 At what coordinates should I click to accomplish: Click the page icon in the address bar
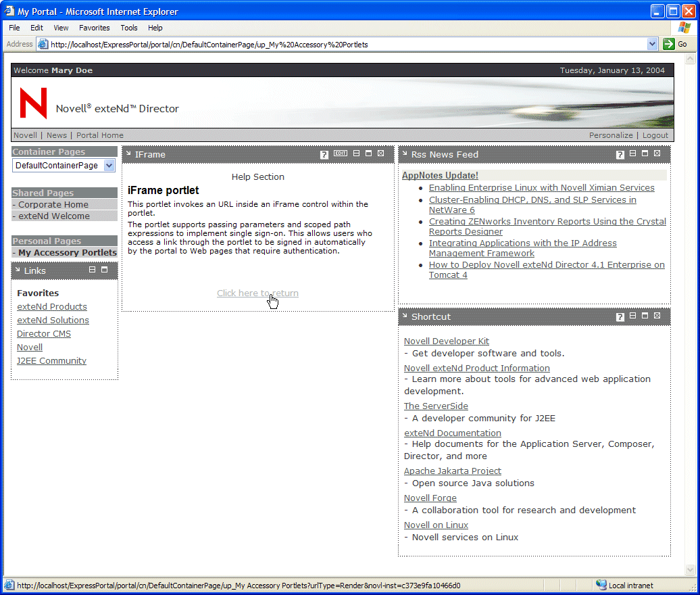coord(43,44)
